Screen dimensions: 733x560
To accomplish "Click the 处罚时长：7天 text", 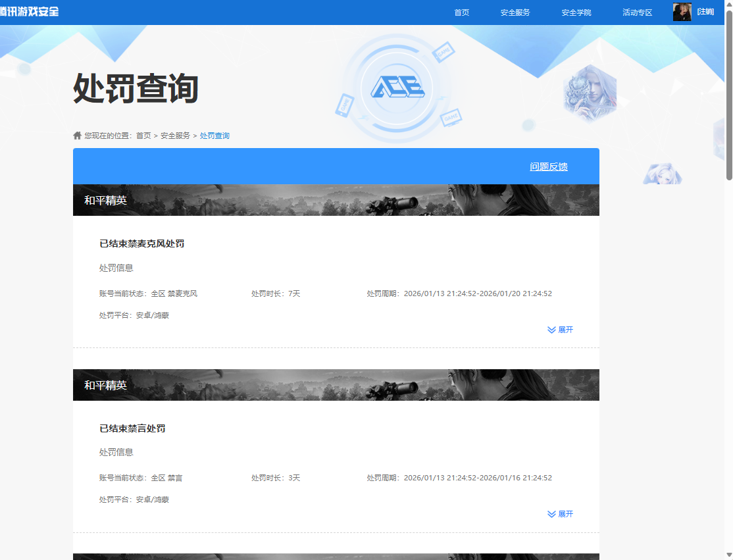I will [x=276, y=293].
